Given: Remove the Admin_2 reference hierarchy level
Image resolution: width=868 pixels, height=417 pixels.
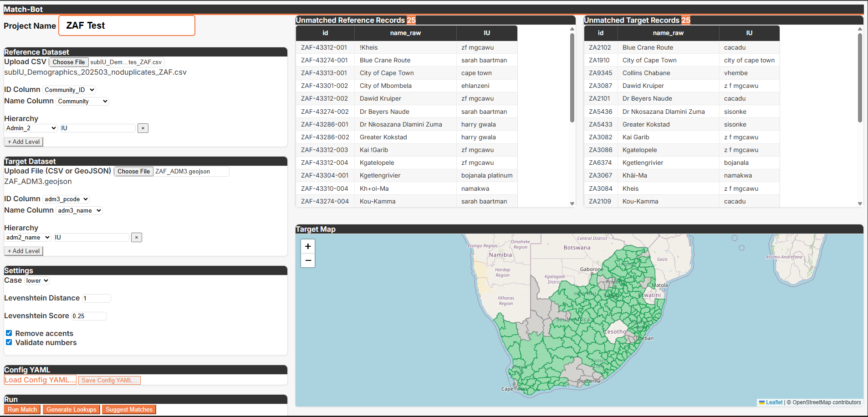Looking at the screenshot, I should pyautogui.click(x=143, y=128).
